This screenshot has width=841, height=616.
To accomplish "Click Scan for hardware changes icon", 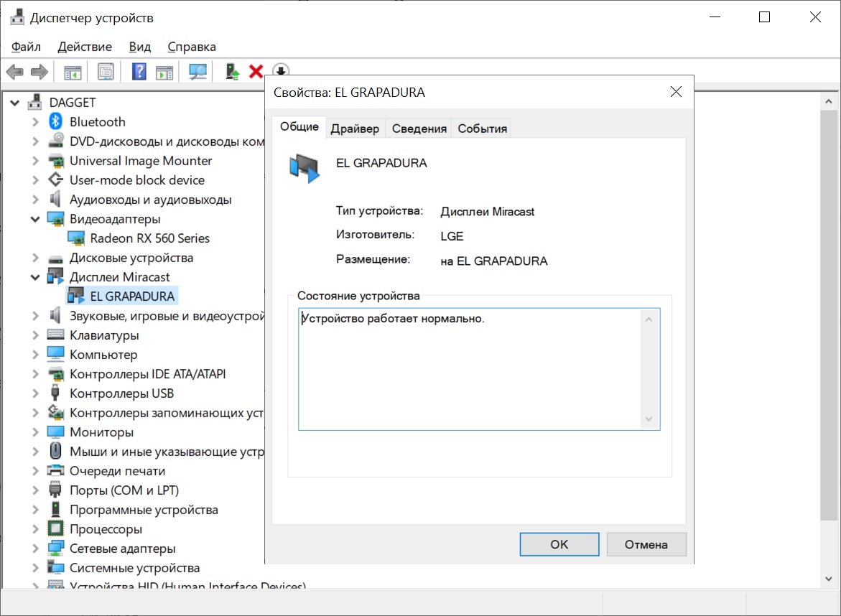I will [x=198, y=72].
